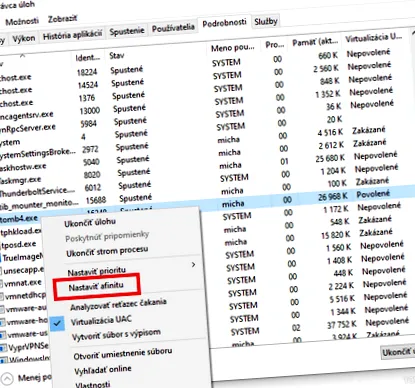Click the icon beside vmware-ho process

(x=2, y=323)
